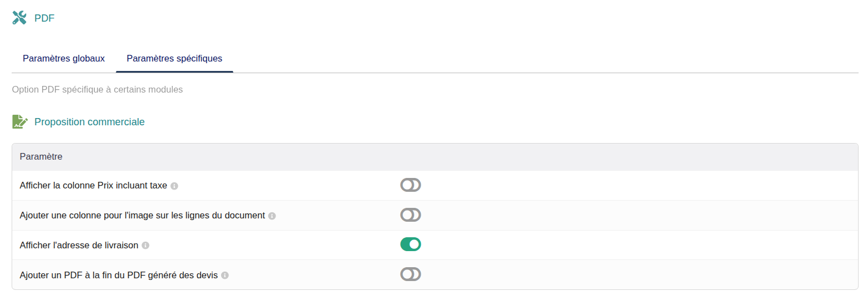Click info icon beside PDF des devis option
Screen dimensions: 868x301
tap(225, 276)
